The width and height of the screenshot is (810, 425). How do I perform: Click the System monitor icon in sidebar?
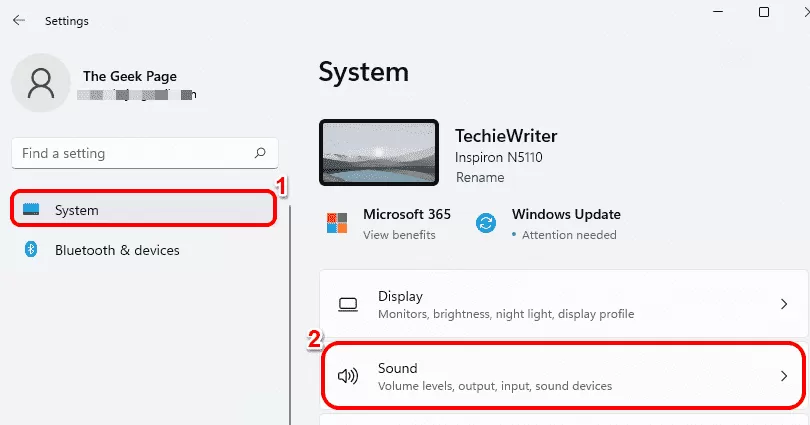(x=31, y=210)
